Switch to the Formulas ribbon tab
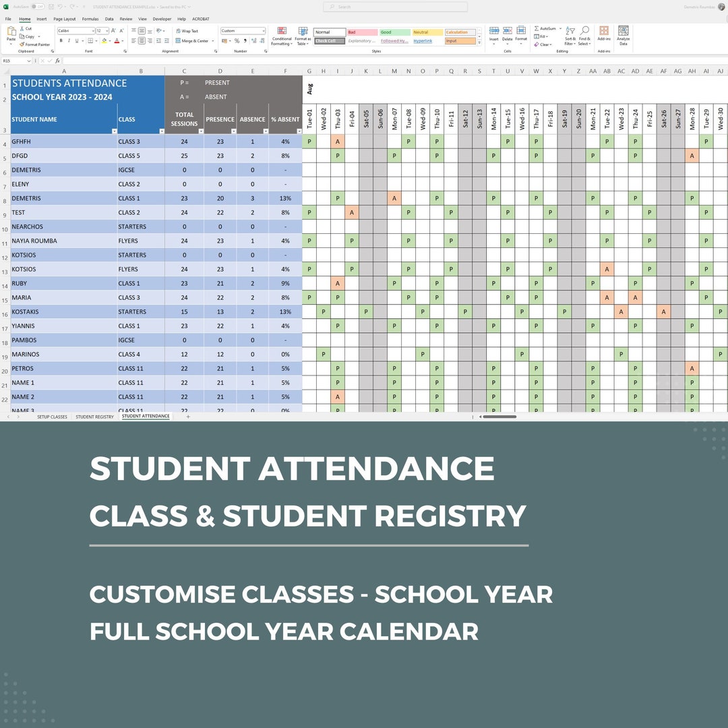 pos(90,19)
